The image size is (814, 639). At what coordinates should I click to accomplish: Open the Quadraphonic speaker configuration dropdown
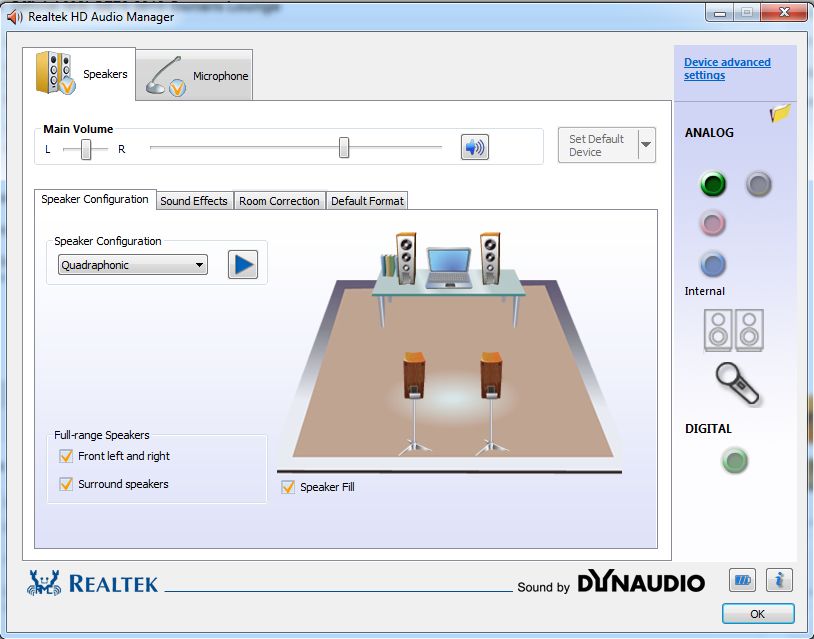[133, 265]
